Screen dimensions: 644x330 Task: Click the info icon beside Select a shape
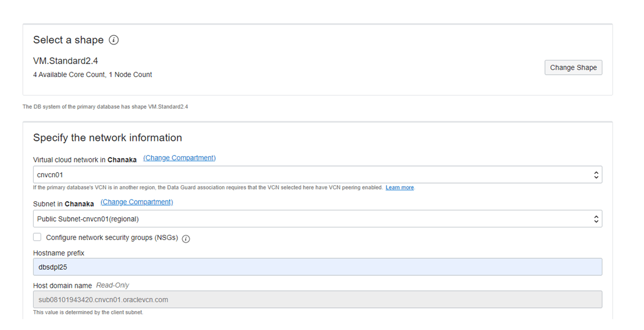(x=114, y=40)
